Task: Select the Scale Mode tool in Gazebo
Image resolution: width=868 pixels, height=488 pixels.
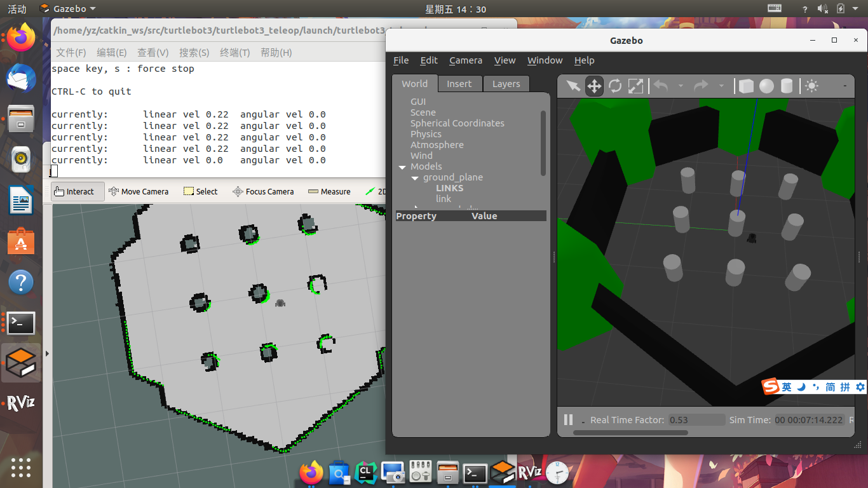Action: click(x=635, y=86)
